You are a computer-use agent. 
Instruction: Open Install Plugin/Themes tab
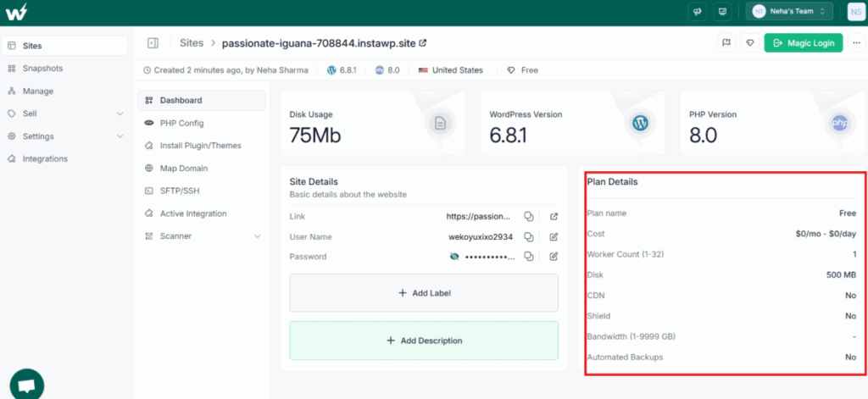pos(202,146)
